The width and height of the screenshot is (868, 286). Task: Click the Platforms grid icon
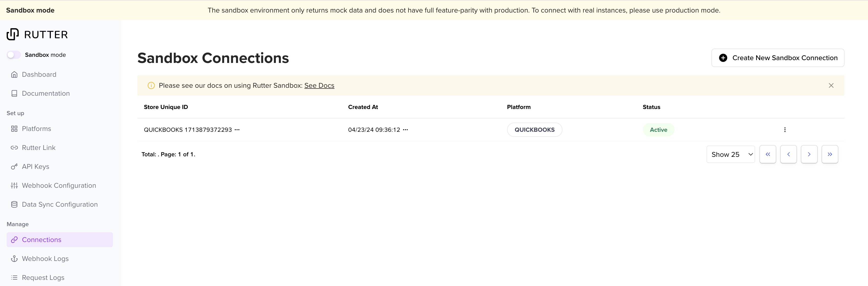[x=14, y=129]
